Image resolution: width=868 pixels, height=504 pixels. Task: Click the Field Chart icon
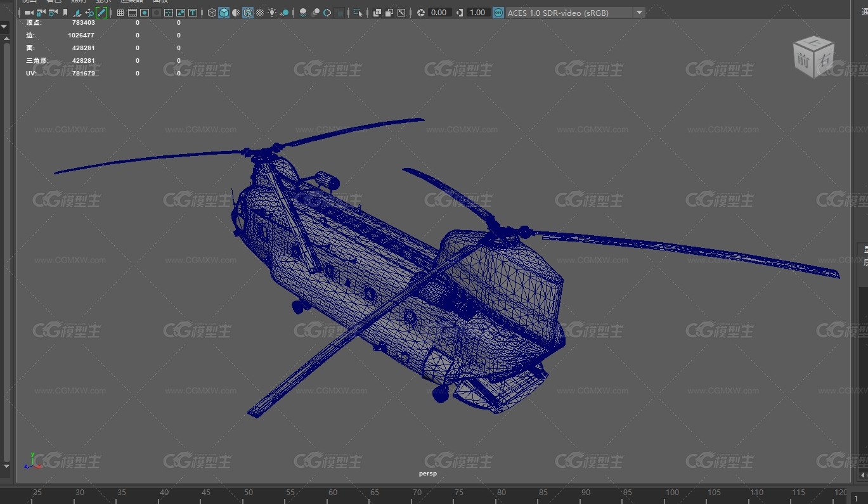coord(169,13)
